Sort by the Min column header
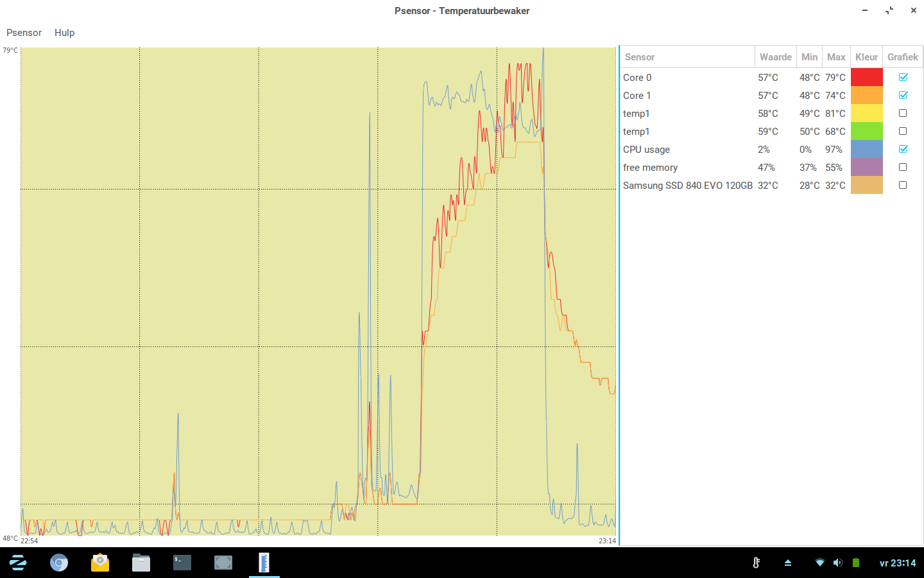Viewport: 924px width, 578px height. coord(809,57)
